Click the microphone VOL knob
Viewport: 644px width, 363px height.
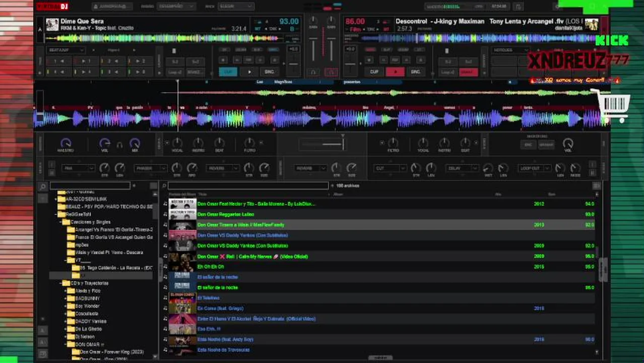pos(568,143)
